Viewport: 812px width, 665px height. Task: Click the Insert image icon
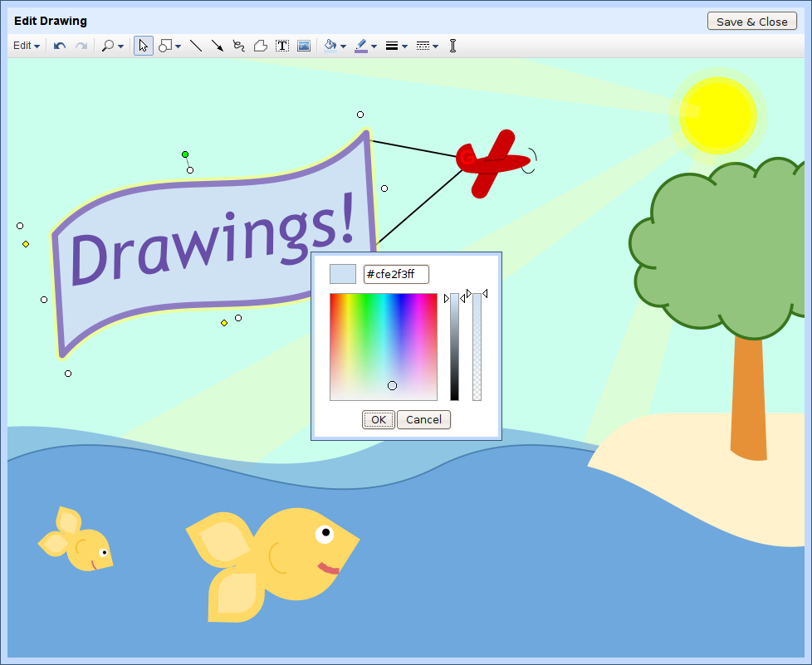[304, 46]
